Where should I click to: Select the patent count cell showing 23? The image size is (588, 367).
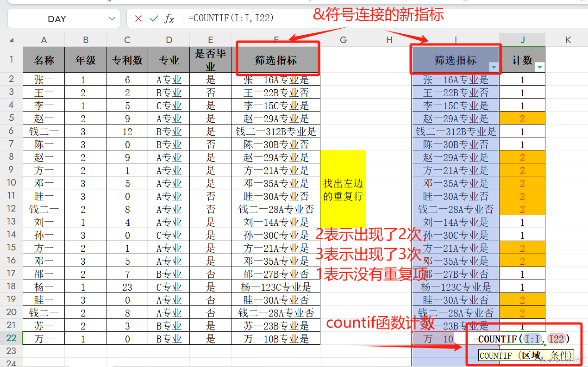(127, 286)
